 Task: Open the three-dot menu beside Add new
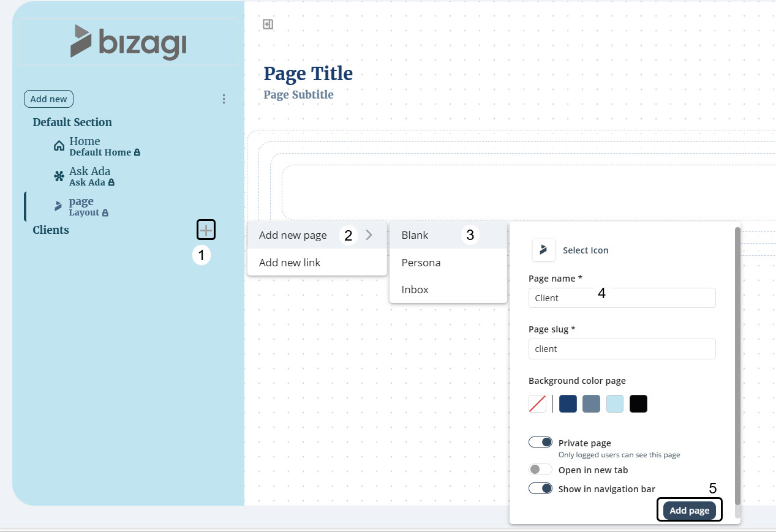click(224, 99)
